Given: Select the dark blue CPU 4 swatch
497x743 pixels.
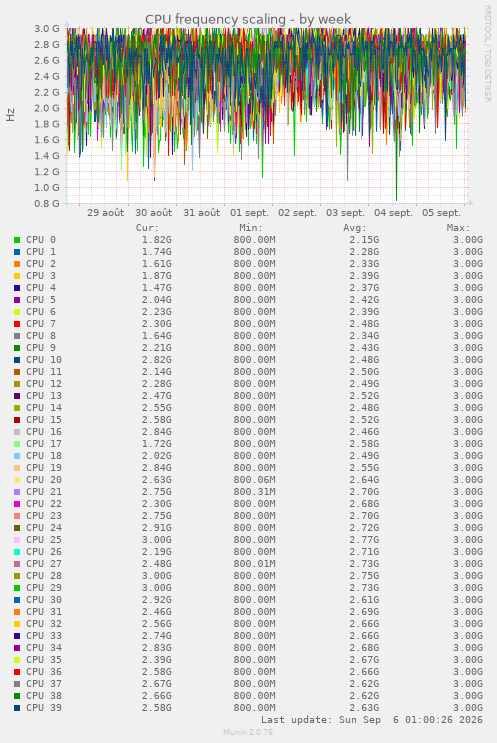Looking at the screenshot, I should point(17,288).
